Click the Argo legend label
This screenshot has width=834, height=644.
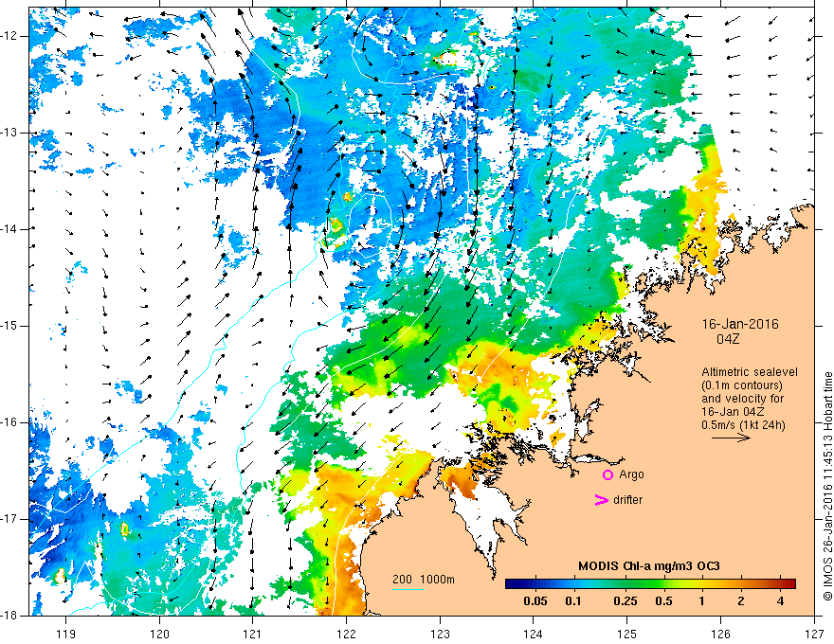631,474
